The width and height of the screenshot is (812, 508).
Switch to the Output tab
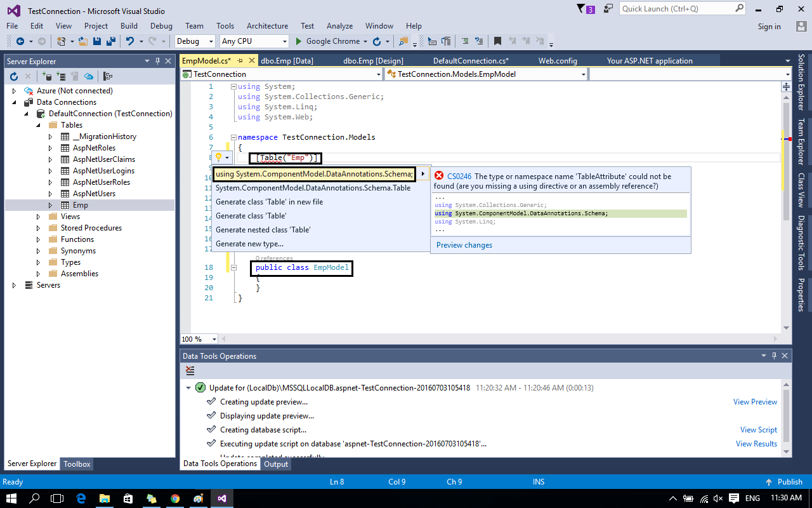click(x=276, y=464)
